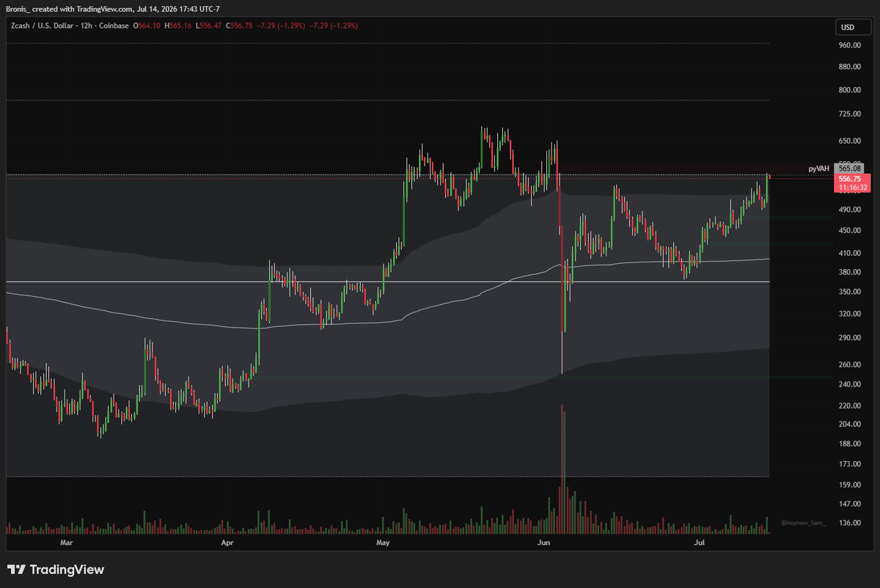Click the 960.00 price axis label
Viewport: 880px width, 588px height.
point(849,45)
